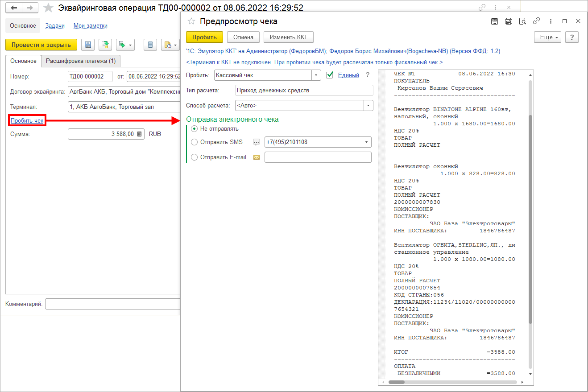Viewport: 588px width, 392px height.
Task: Toggle the Единый checkbox
Action: click(x=330, y=75)
